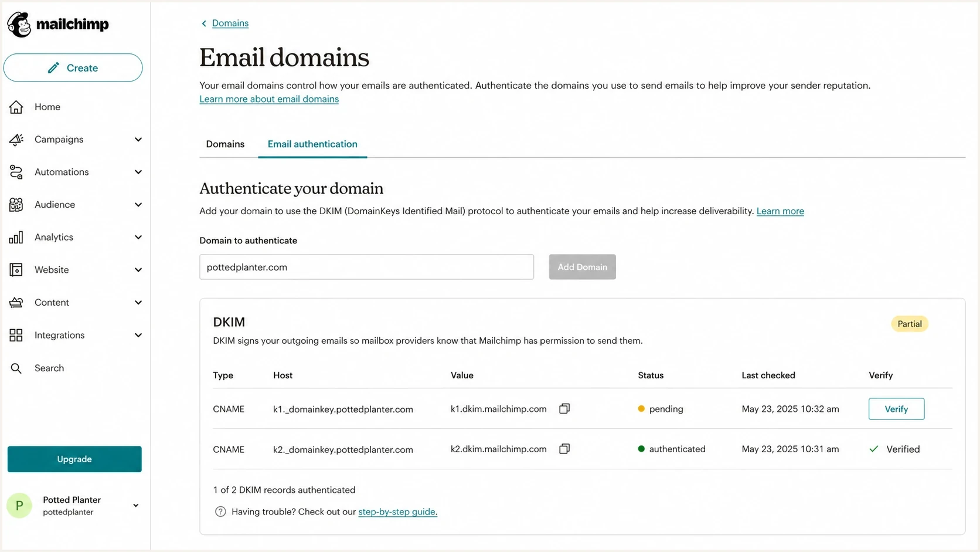The height and width of the screenshot is (552, 980).
Task: Click the Content tray icon
Action: tap(16, 303)
